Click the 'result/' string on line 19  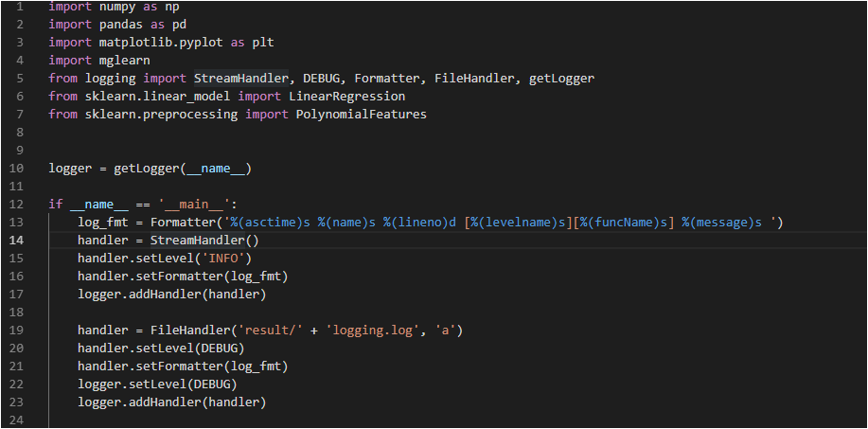pyautogui.click(x=262, y=331)
